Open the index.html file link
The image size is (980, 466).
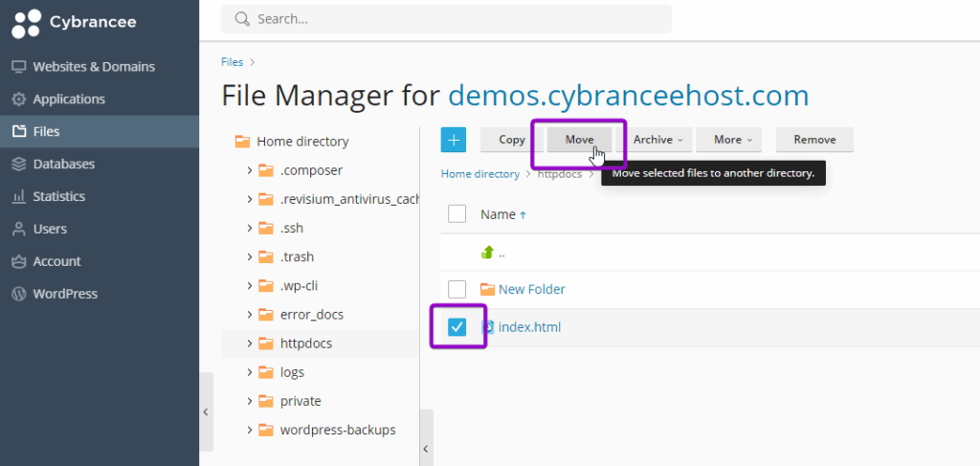tap(529, 326)
